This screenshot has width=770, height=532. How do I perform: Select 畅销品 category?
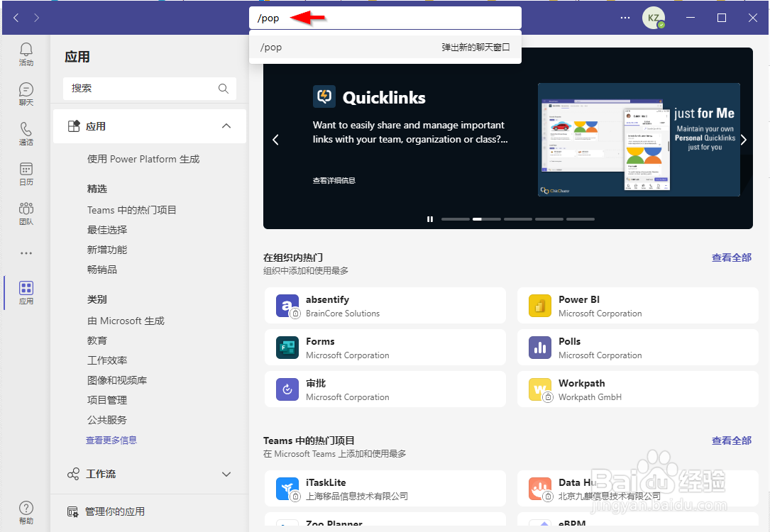pos(102,270)
